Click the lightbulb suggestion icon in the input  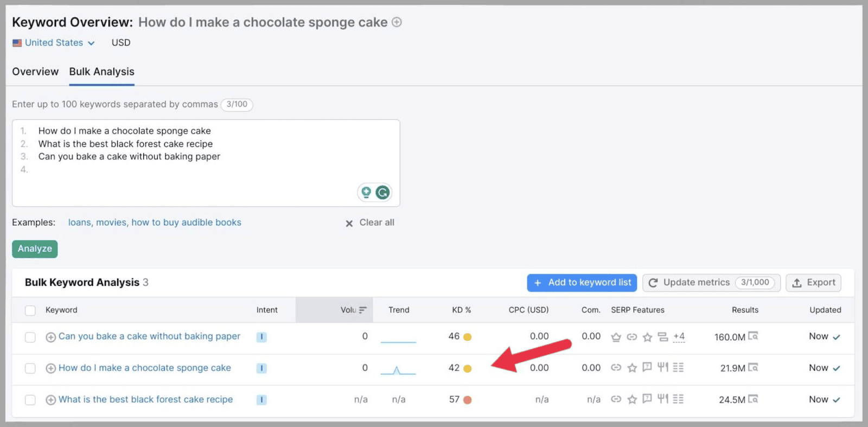367,192
